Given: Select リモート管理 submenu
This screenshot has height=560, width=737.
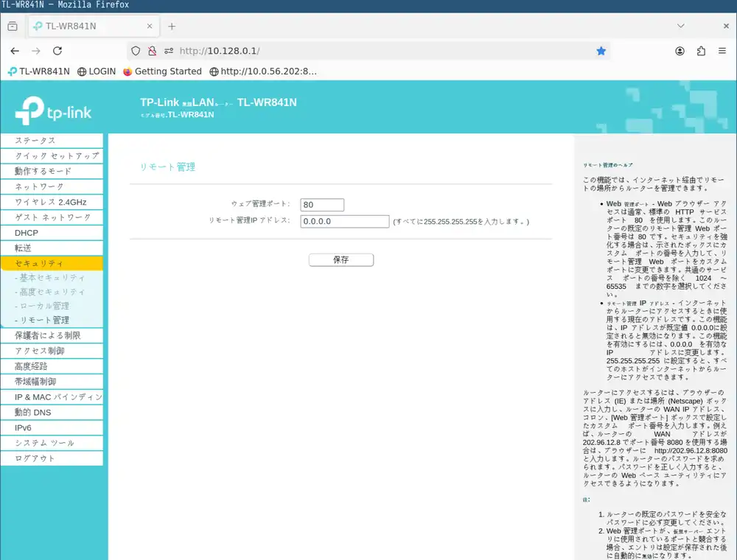Looking at the screenshot, I should point(42,320).
